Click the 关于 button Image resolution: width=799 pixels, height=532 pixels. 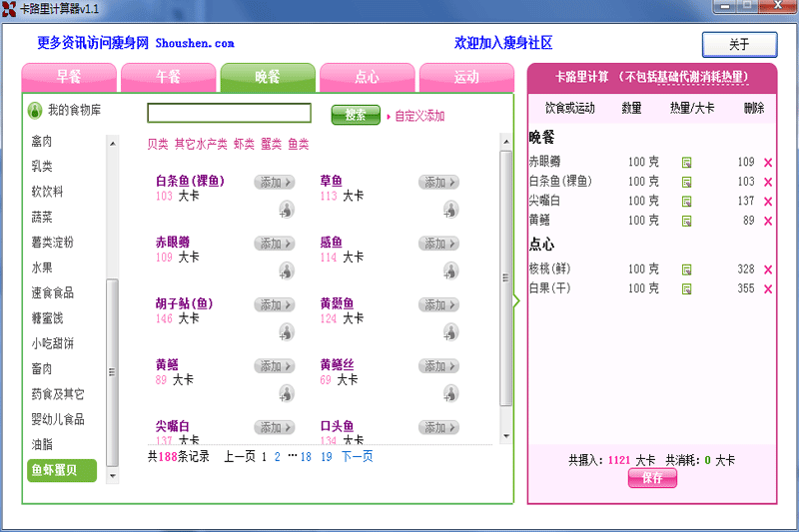(x=739, y=44)
